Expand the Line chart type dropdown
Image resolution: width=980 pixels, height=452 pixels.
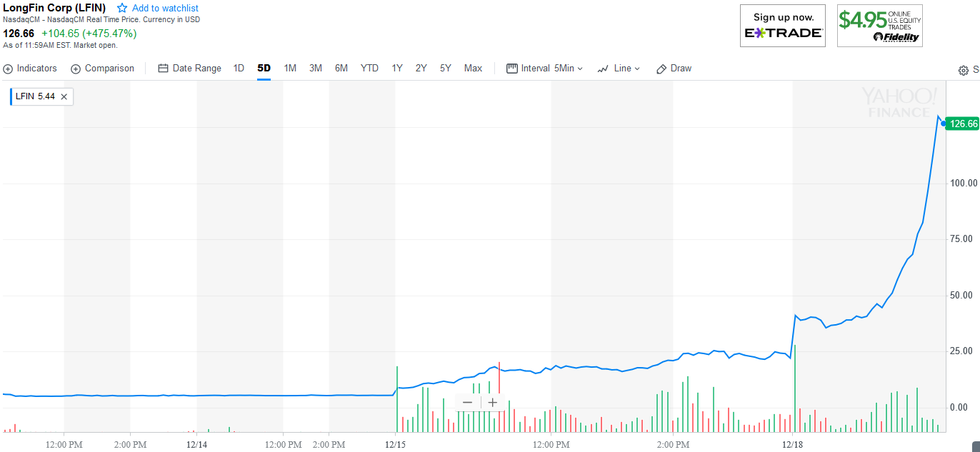[619, 69]
